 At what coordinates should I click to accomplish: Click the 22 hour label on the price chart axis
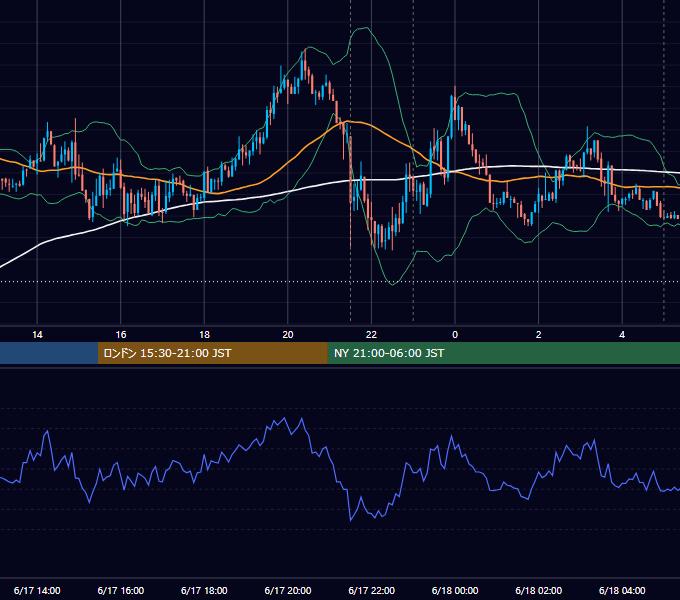pyautogui.click(x=371, y=335)
